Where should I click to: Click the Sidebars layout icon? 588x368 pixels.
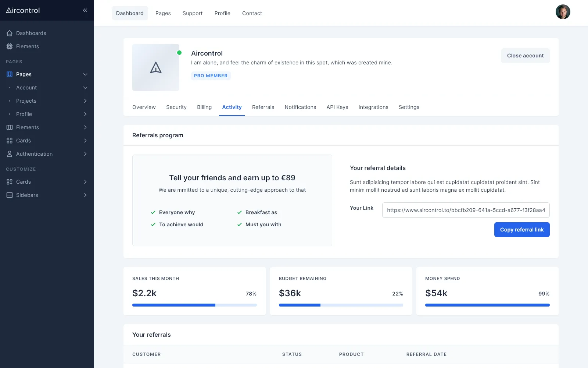coord(10,195)
